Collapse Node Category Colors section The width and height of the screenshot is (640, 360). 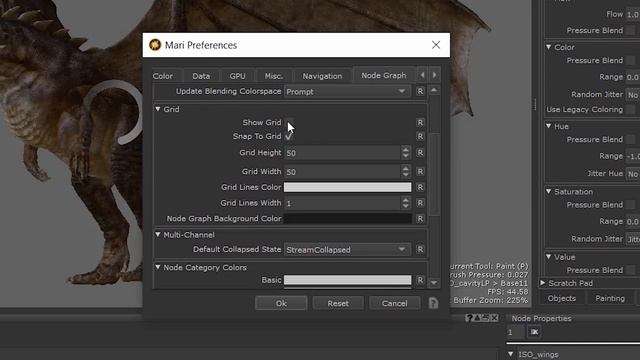pos(158,267)
